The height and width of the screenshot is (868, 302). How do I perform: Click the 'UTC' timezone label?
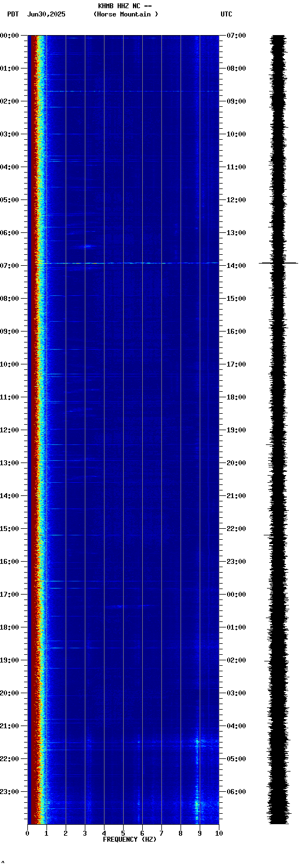226,14
